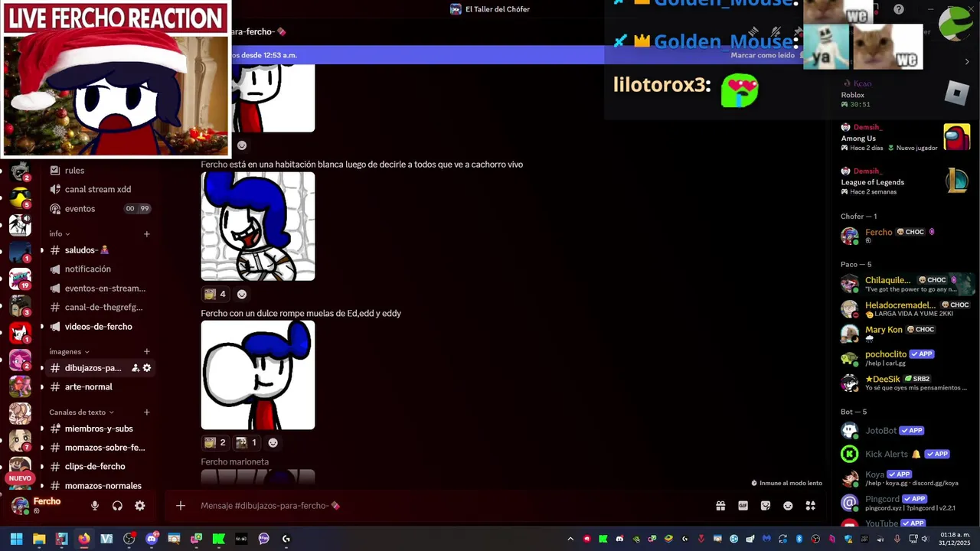Jump to NUEVO unread servers pill

[x=20, y=478]
